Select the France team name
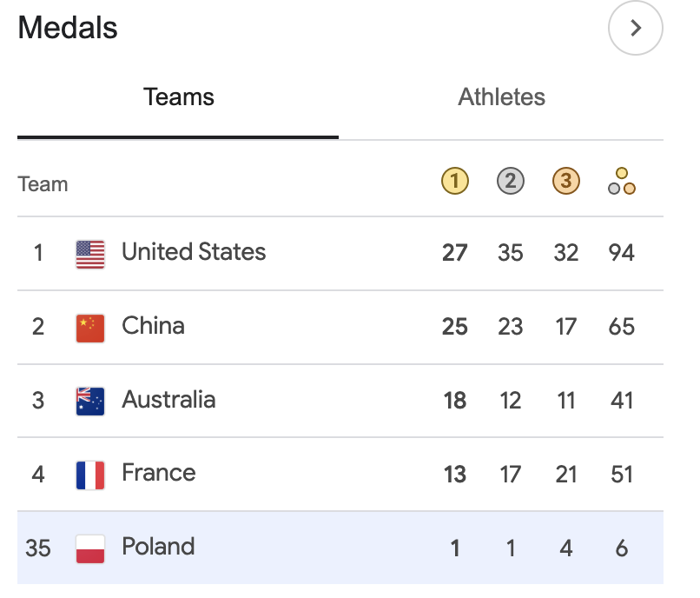700x598 pixels. point(159,473)
